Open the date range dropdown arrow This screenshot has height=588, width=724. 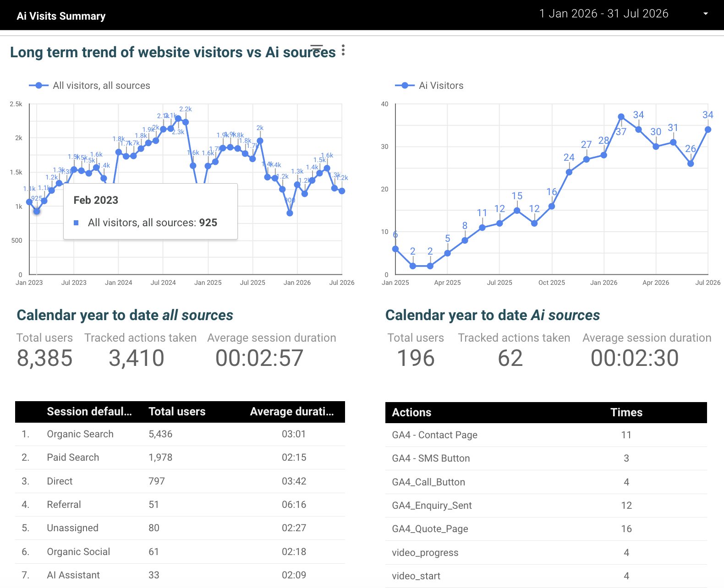(706, 14)
